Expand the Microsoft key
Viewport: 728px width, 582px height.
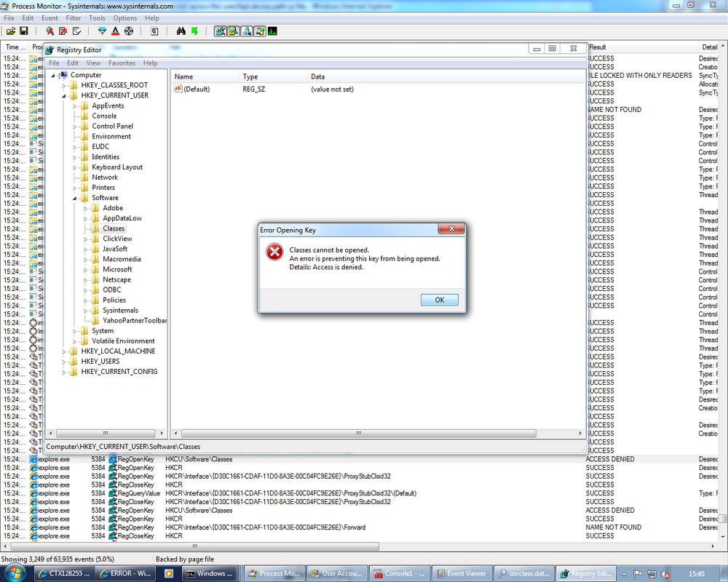pos(85,270)
